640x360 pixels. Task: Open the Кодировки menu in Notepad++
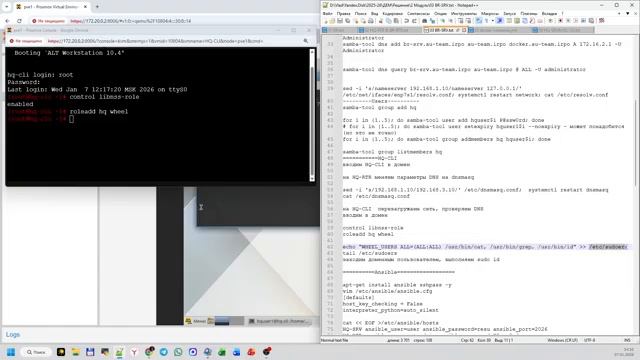pos(392,13)
